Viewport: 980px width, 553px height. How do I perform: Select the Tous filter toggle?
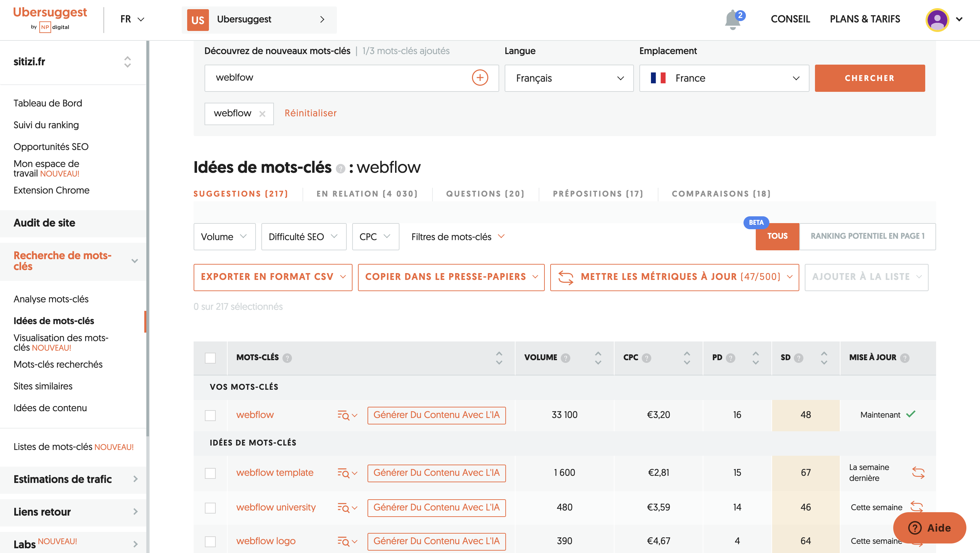777,236
